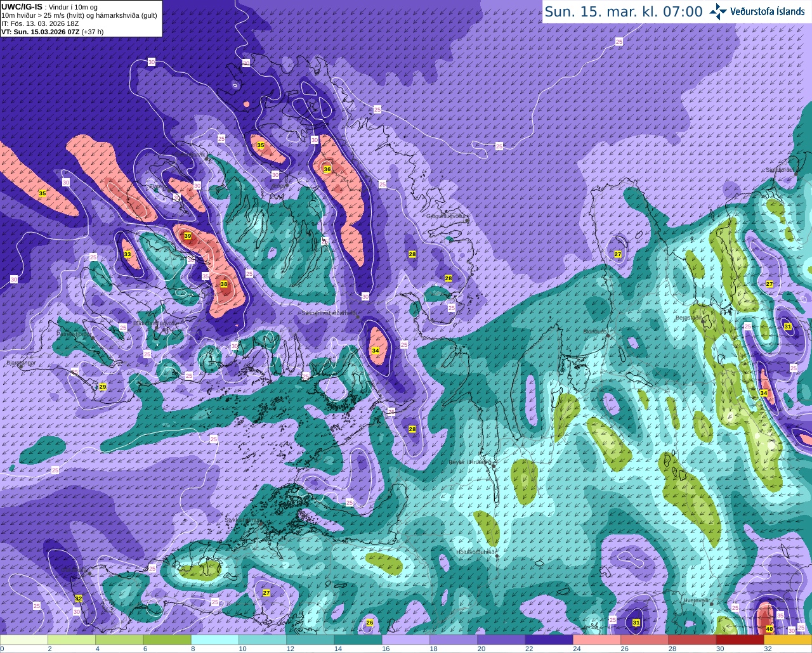
Task: Click the Bergstaðir station label
Action: [688, 318]
